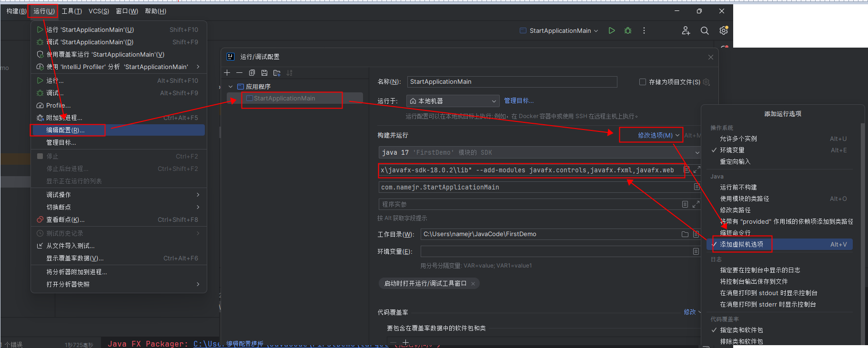Open the 工具(T) menu

pyautogui.click(x=72, y=11)
